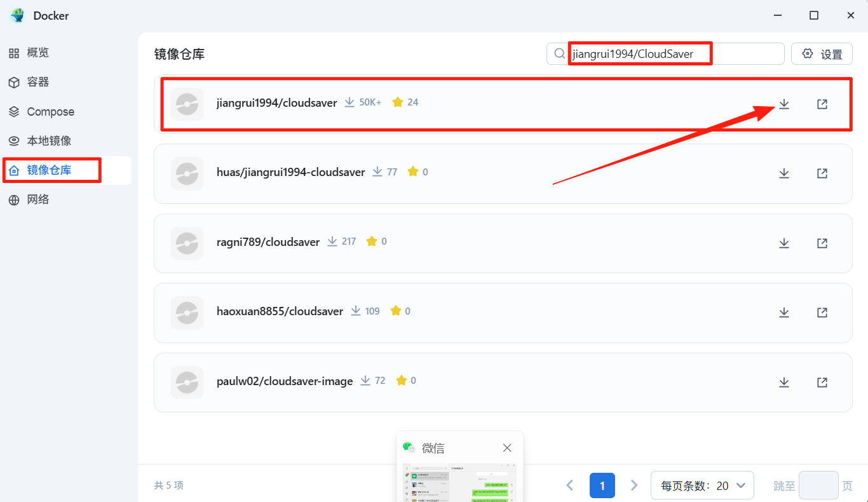Click the huas/jiangrui1994-cloudsaver name

pos(290,172)
